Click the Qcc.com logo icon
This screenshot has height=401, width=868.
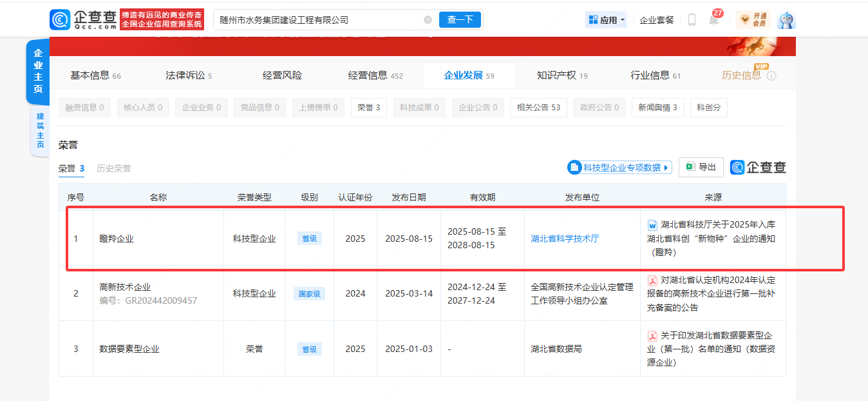61,19
